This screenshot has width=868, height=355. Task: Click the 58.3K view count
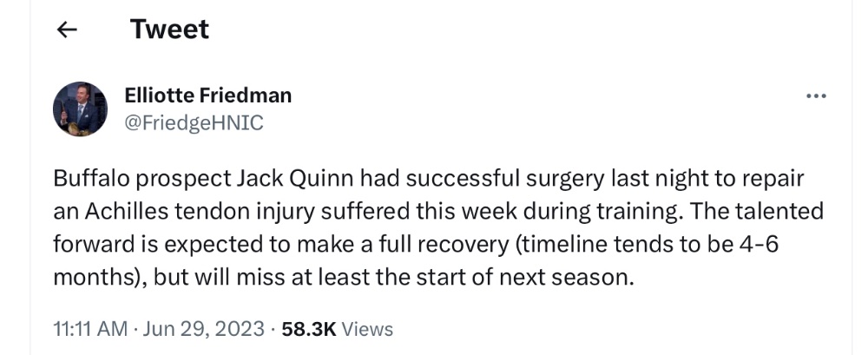(309, 329)
